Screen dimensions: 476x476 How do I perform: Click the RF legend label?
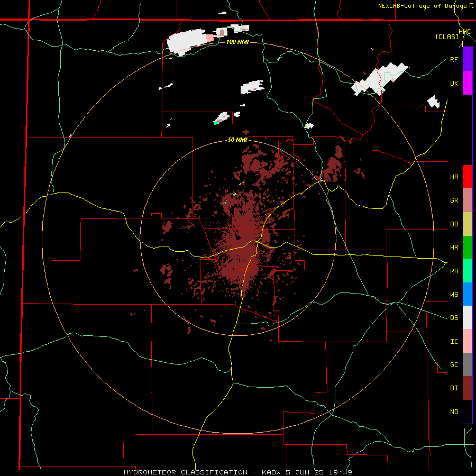click(454, 59)
